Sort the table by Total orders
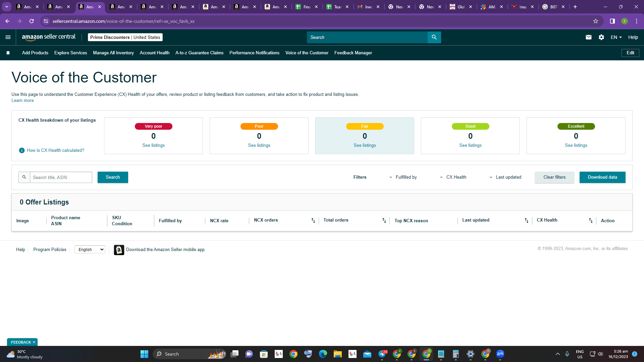The height and width of the screenshot is (362, 644). click(x=384, y=221)
